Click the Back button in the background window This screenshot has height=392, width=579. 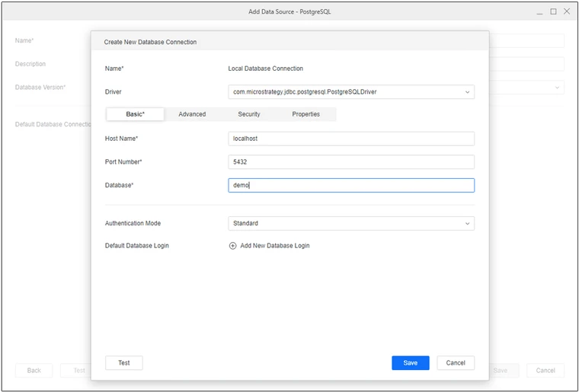click(34, 371)
